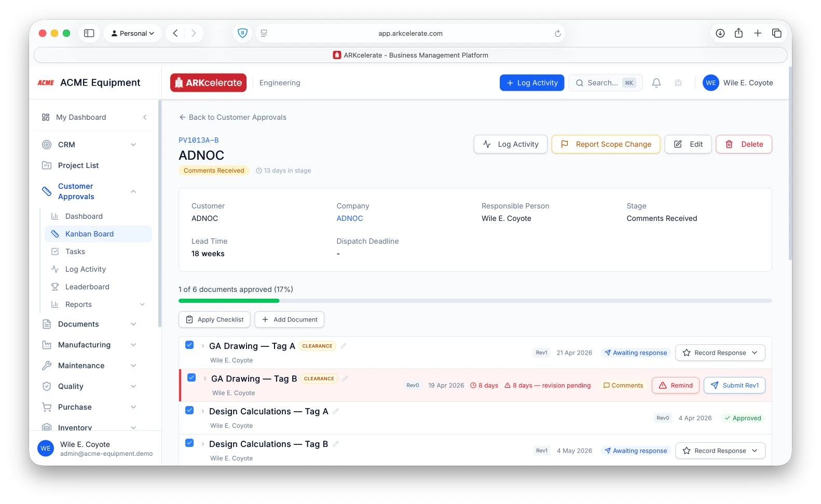Expand the Reports submenu chevron
The image size is (821, 504).
(142, 304)
